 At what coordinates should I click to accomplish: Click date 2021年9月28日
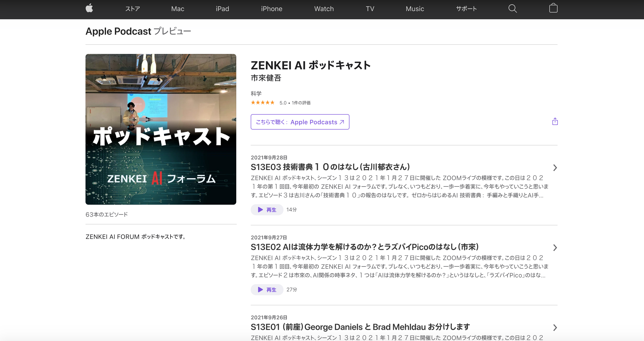point(269,157)
